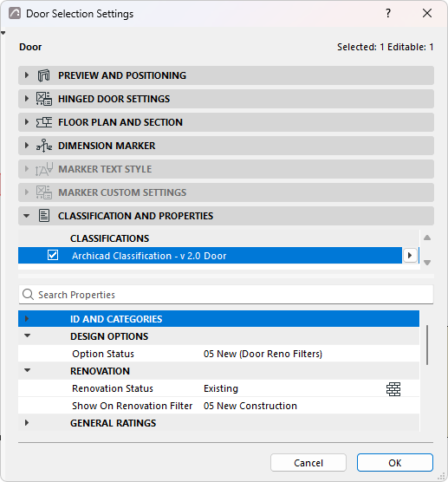Viewport: 448px width, 482px height.
Task: Select the ID AND CATEGORIES row label
Action: tap(116, 319)
